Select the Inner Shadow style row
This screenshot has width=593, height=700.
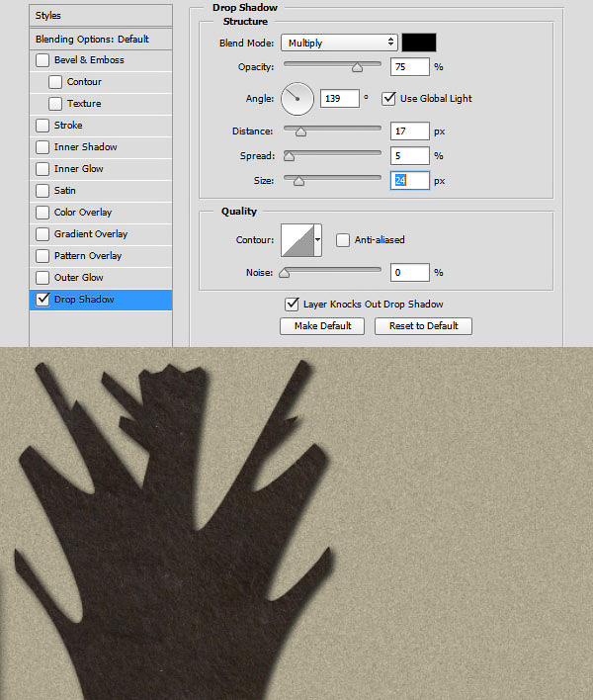click(101, 147)
